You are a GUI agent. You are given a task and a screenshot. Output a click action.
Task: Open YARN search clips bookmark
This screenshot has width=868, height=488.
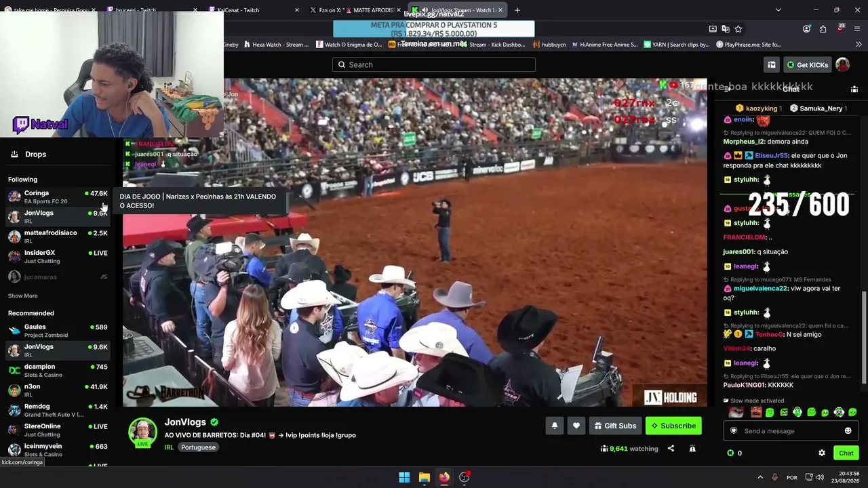(x=677, y=45)
